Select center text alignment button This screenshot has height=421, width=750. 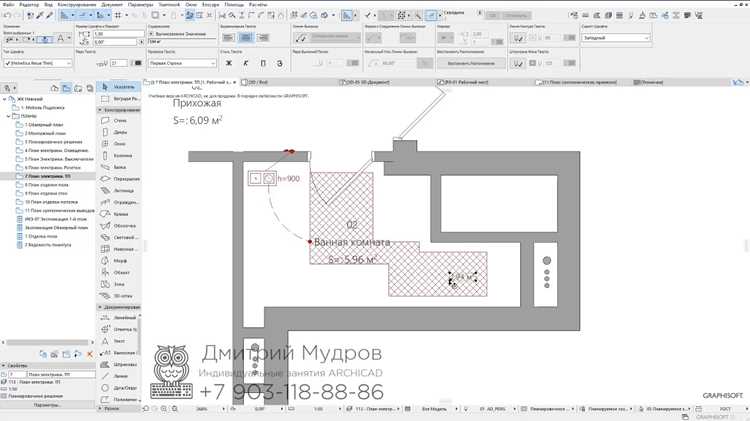246,37
